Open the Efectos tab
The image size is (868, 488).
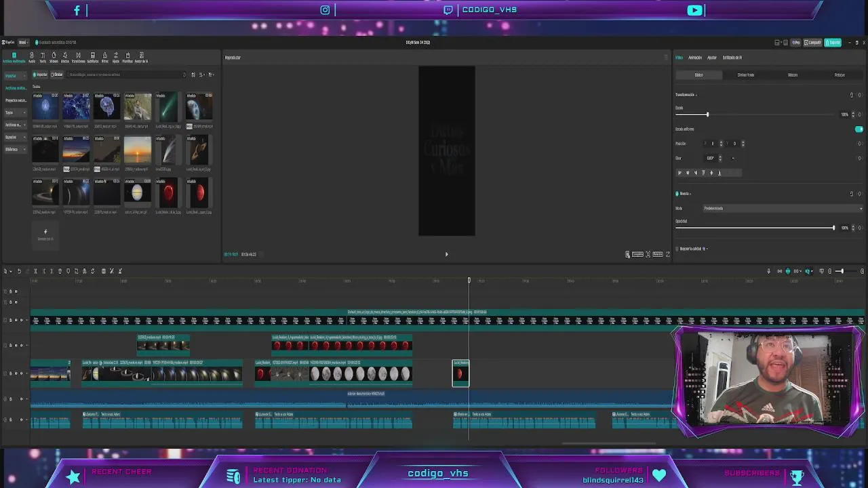click(x=65, y=57)
